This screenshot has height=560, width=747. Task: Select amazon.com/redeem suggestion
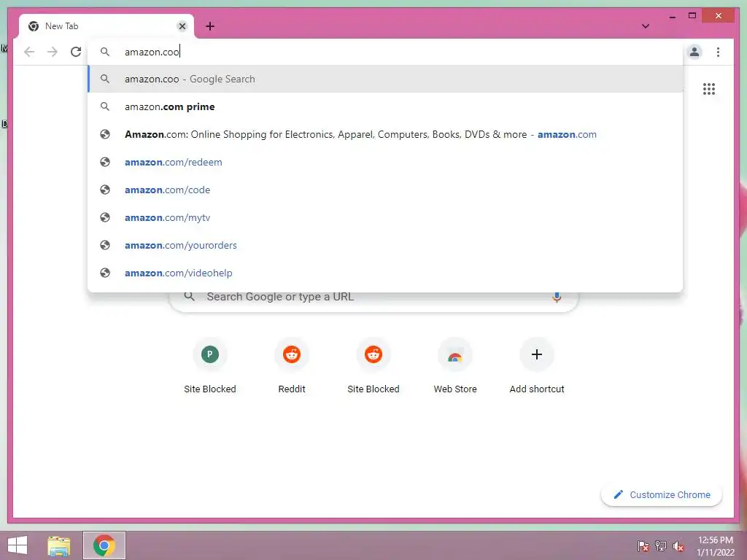pyautogui.click(x=385, y=162)
